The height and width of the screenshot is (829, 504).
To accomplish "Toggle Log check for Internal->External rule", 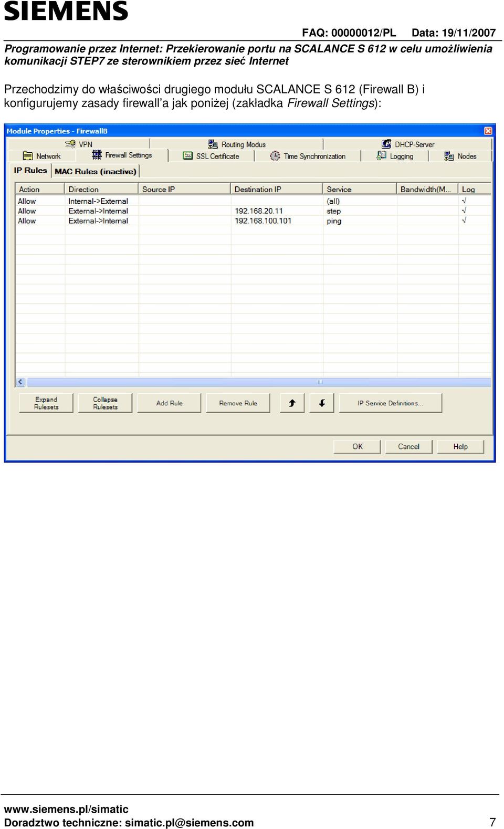I will click(x=464, y=201).
